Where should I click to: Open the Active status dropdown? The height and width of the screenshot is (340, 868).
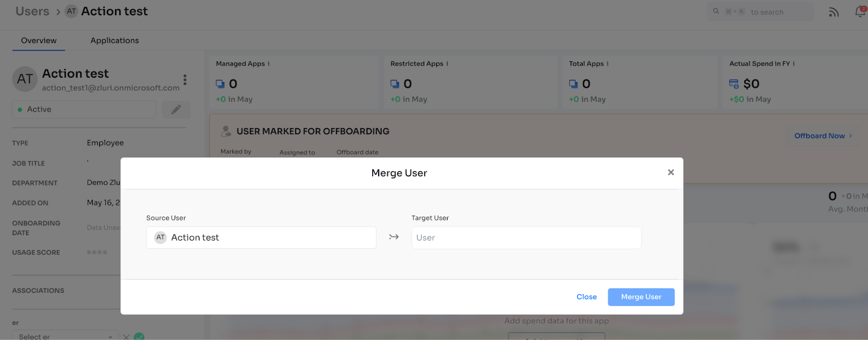(84, 110)
